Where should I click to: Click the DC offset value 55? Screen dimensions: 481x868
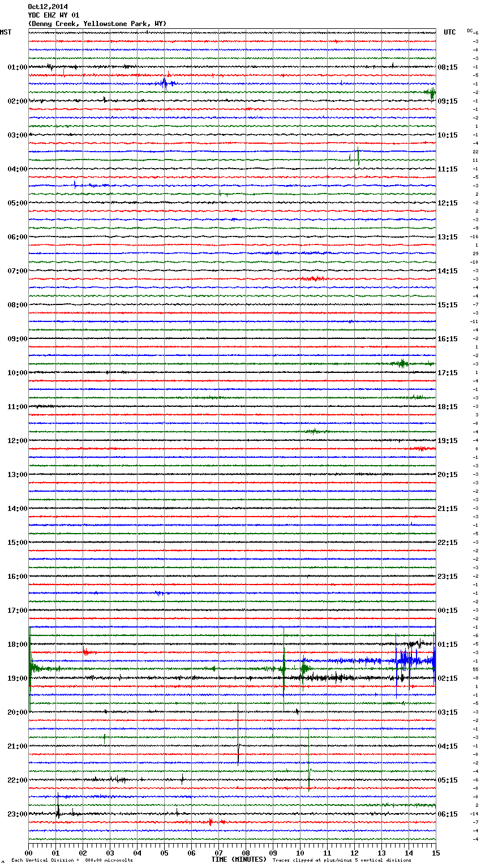(x=475, y=669)
